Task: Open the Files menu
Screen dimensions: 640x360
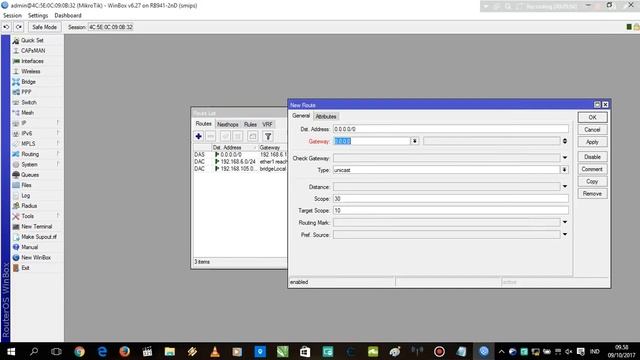Action: (26, 185)
